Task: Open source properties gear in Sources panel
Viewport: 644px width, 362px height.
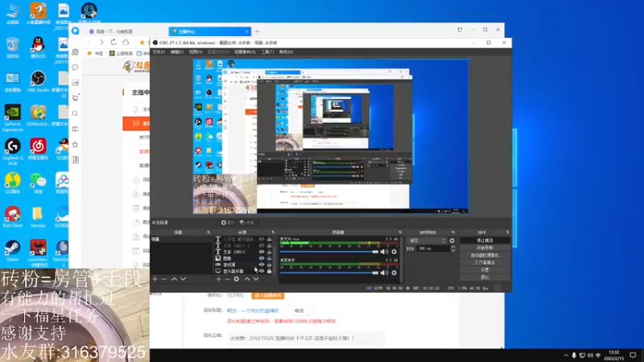Action: tap(237, 279)
